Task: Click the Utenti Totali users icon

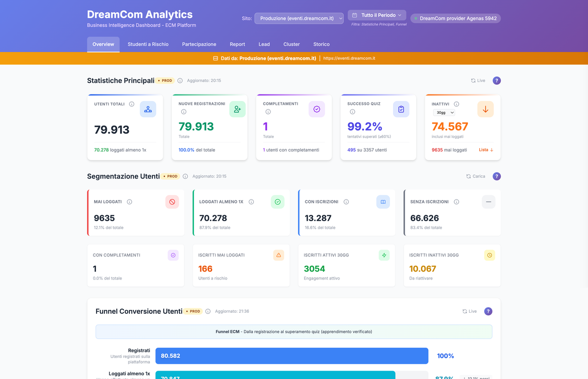Action: pos(148,109)
